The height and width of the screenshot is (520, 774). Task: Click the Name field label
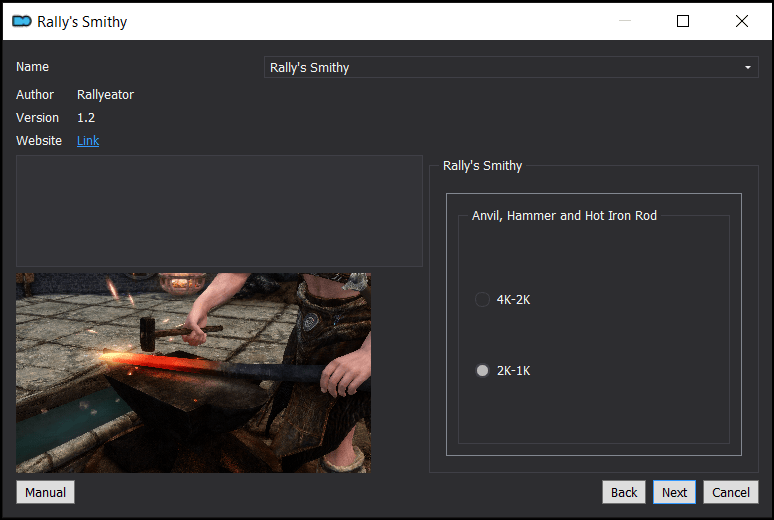pyautogui.click(x=32, y=67)
